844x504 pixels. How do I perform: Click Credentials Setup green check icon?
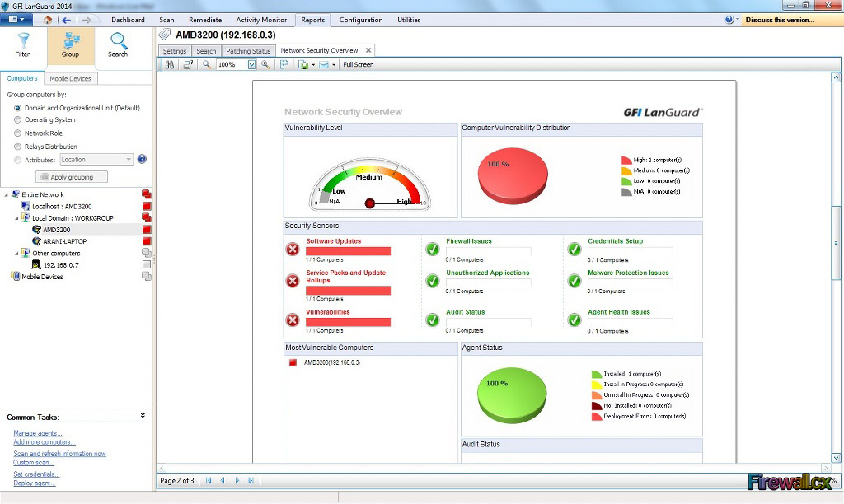[x=574, y=249]
